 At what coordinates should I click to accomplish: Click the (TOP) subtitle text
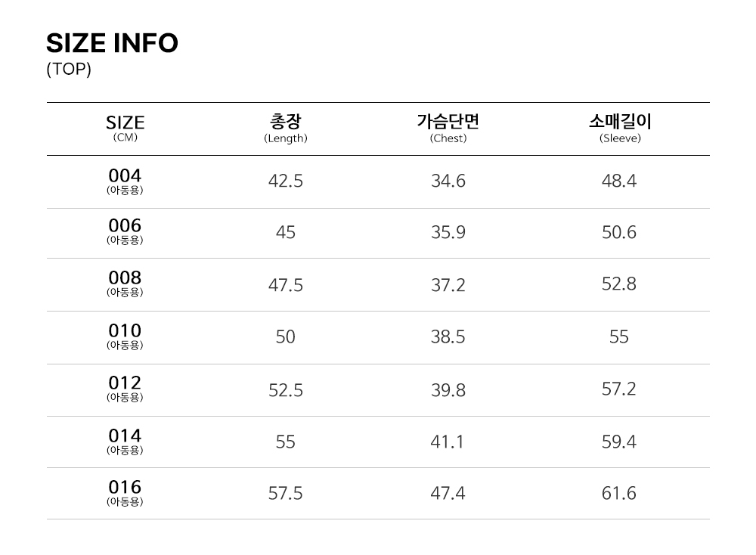[x=69, y=70]
